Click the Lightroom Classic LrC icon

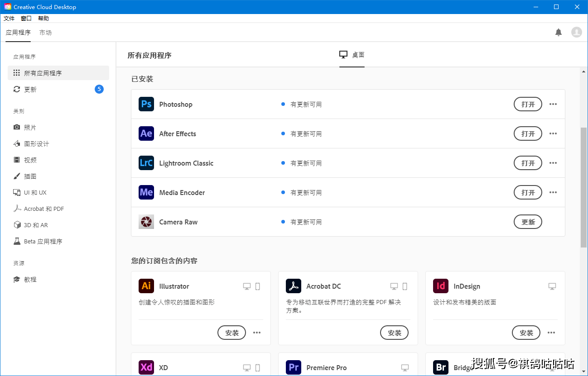click(146, 163)
